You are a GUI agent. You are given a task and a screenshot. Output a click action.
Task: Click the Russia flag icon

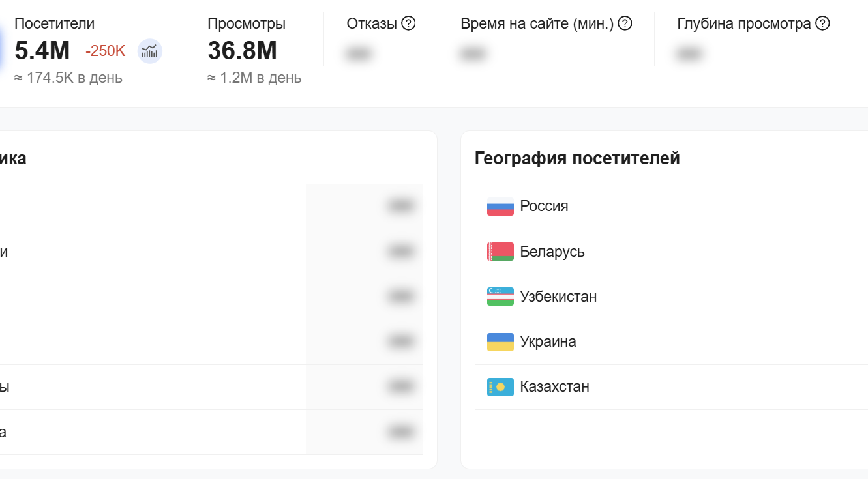[x=500, y=207]
